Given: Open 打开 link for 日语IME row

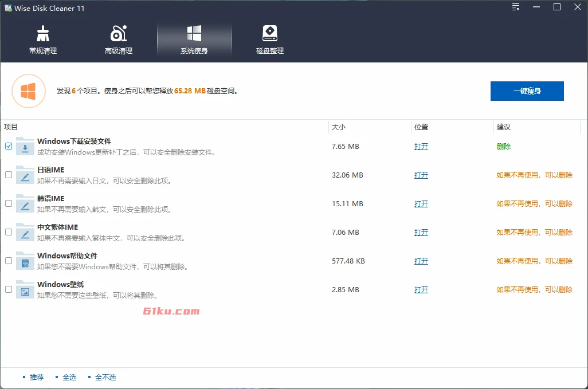Looking at the screenshot, I should [421, 175].
